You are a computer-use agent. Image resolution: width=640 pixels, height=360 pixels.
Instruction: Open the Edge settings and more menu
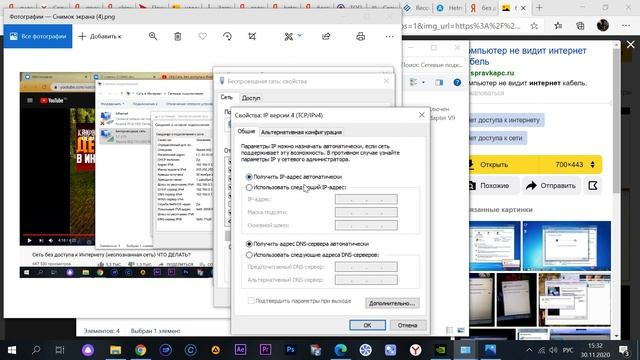[626, 26]
